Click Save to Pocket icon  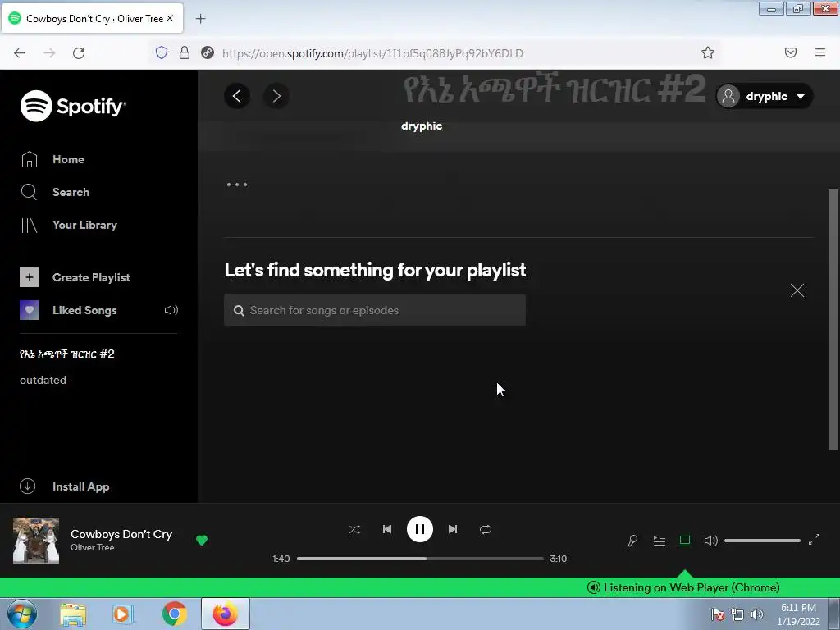tap(791, 52)
